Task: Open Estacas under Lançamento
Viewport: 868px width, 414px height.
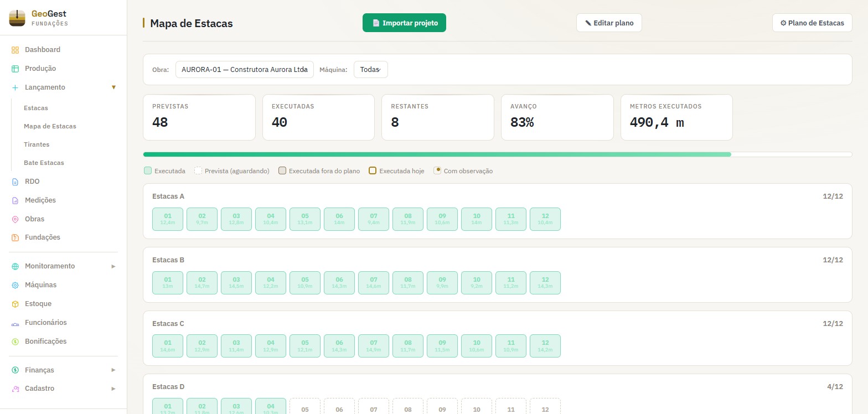Action: pos(36,108)
